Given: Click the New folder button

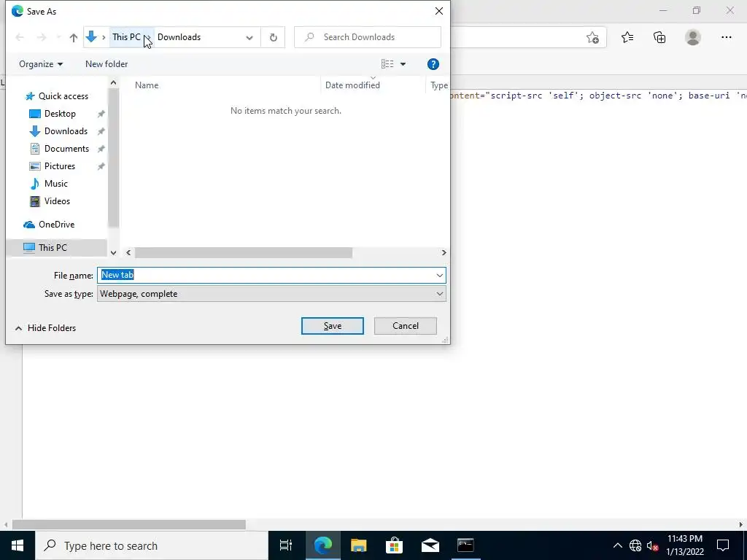Looking at the screenshot, I should click(x=107, y=64).
